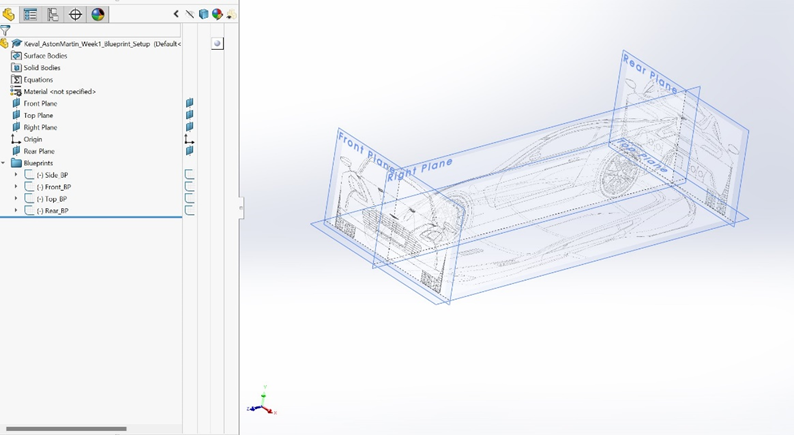
Task: Select the Solid Bodies folder icon
Action: coord(16,67)
